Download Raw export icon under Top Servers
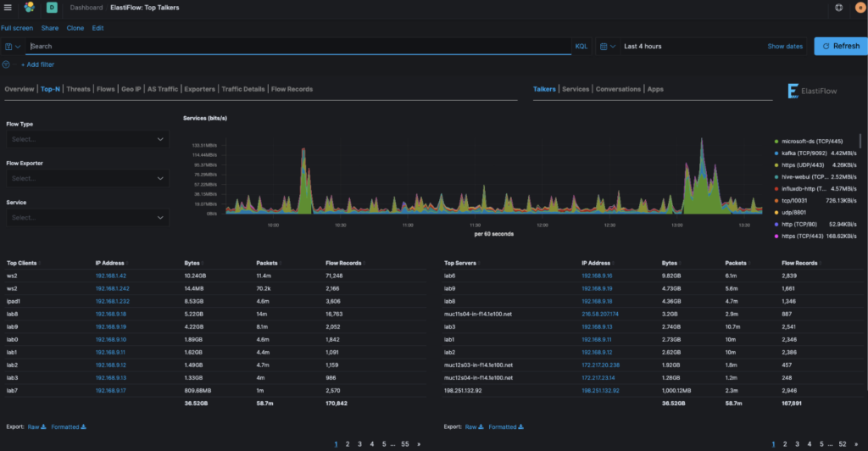This screenshot has height=451, width=868. [481, 426]
